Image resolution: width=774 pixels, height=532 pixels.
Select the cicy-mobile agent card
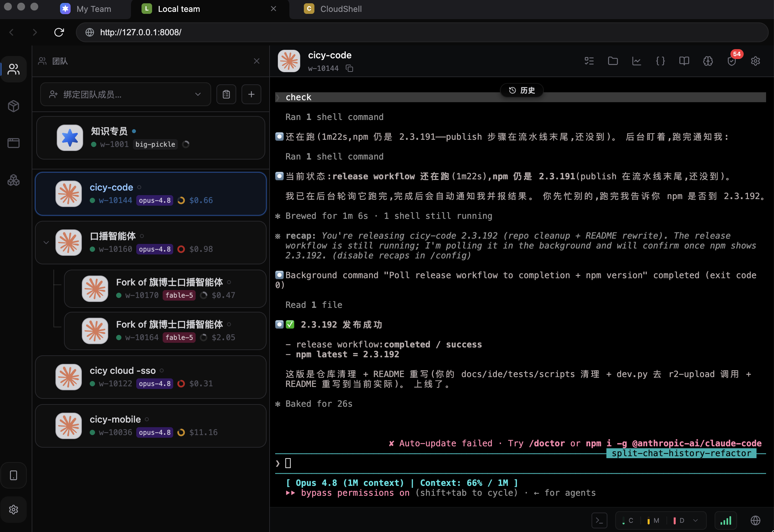click(x=150, y=426)
